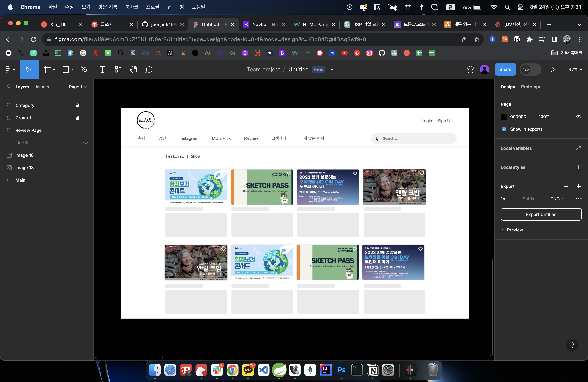Switch to the Assets tab
The height and width of the screenshot is (382, 588).
pos(42,87)
